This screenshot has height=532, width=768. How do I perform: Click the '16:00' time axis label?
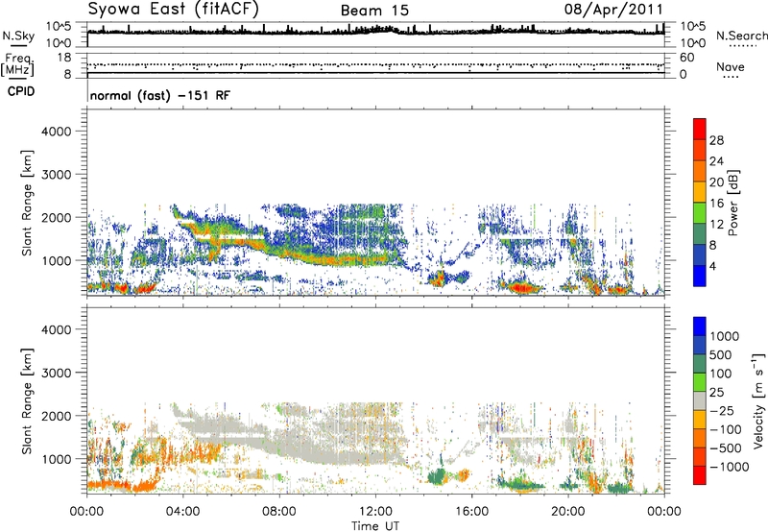click(471, 512)
